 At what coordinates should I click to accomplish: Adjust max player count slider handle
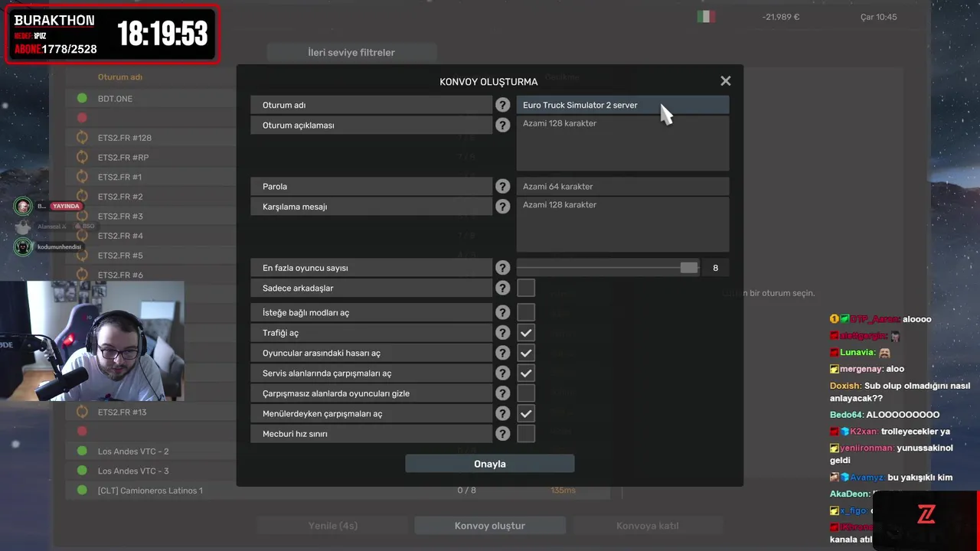(689, 268)
